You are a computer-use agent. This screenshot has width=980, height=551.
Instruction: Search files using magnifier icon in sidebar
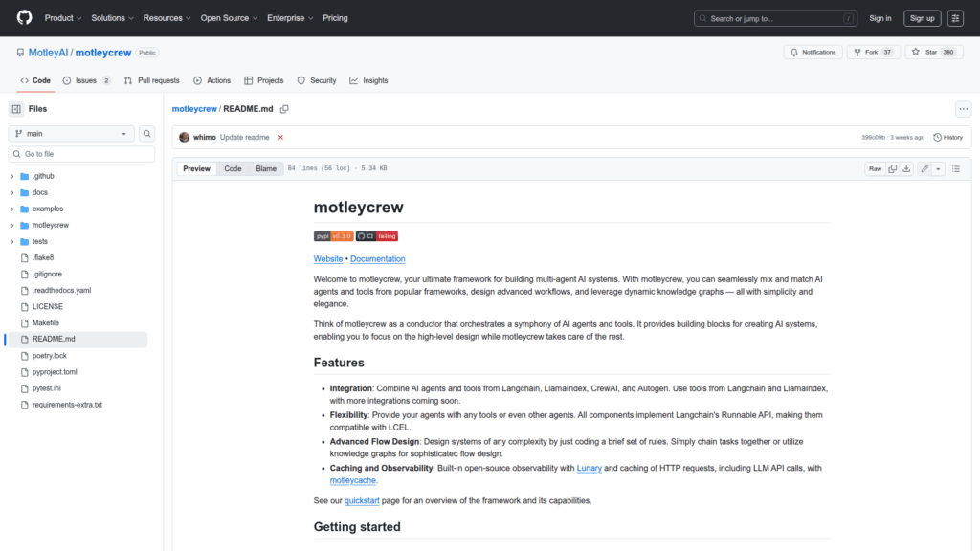147,134
